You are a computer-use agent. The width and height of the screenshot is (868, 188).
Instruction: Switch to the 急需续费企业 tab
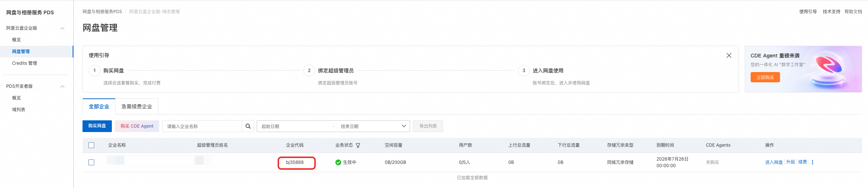[x=137, y=106]
